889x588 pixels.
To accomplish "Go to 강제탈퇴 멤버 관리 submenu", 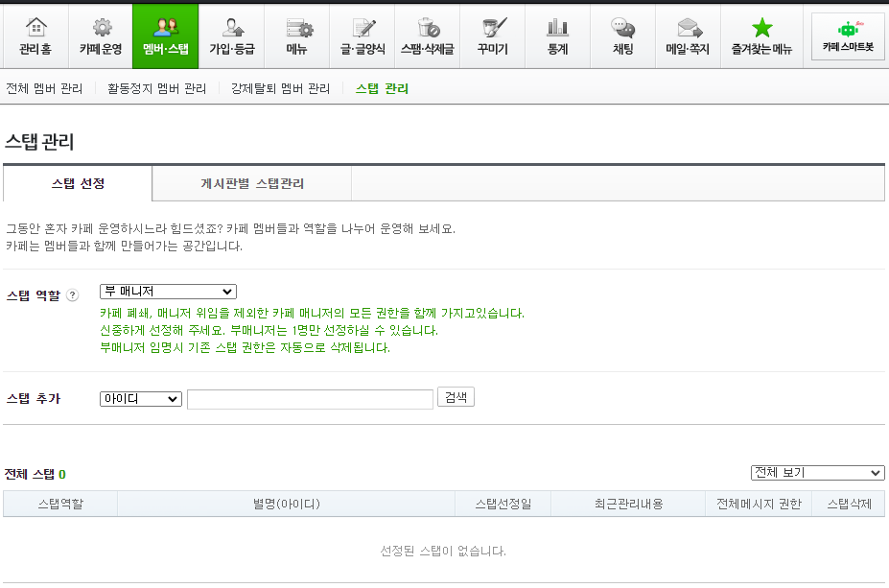I will point(280,88).
